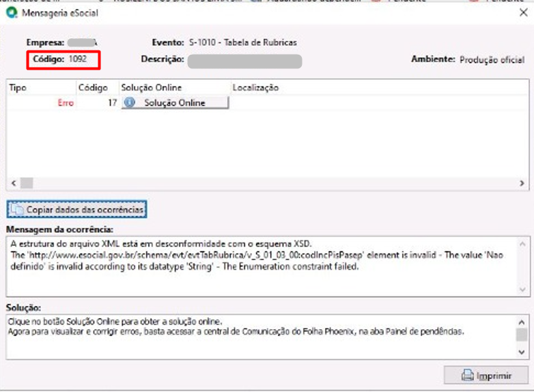Click the left arrow of the horizontal scrollbar
This screenshot has height=392, width=534.
coord(14,183)
